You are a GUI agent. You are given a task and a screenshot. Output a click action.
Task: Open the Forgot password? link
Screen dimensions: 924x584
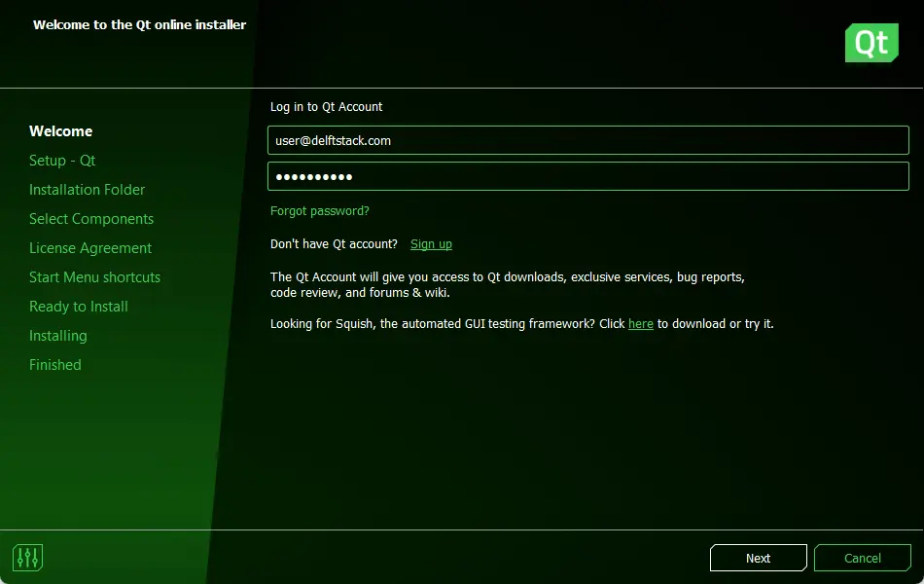click(319, 211)
